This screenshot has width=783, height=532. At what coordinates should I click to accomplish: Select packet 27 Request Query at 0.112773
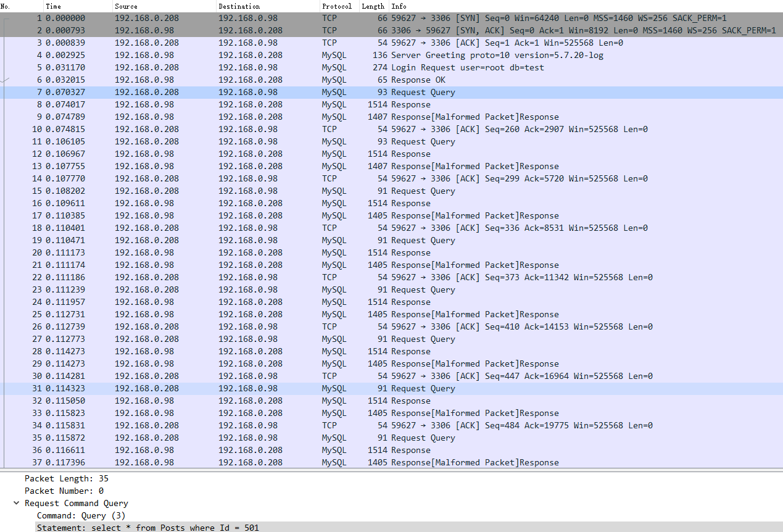point(391,339)
